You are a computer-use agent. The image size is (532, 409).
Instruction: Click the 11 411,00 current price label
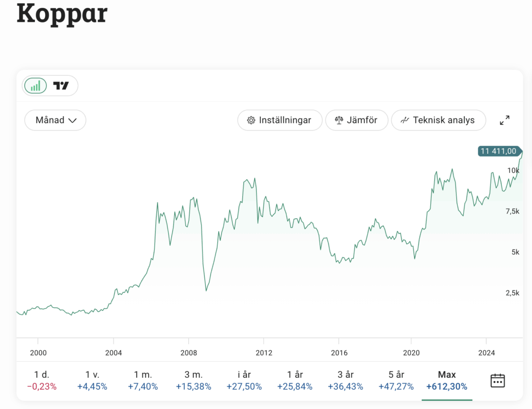[x=499, y=151]
